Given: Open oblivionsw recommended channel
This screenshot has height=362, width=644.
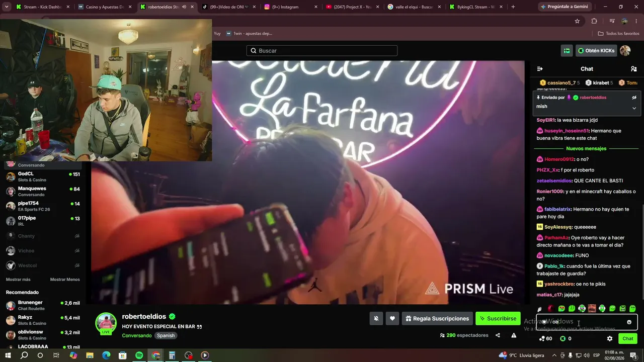Looking at the screenshot, I should pyautogui.click(x=43, y=335).
